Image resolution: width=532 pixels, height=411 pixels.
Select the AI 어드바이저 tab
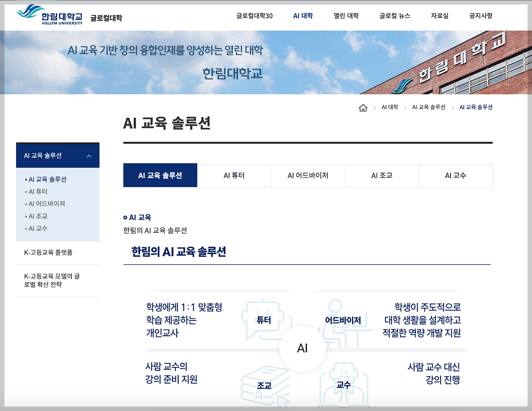(308, 176)
